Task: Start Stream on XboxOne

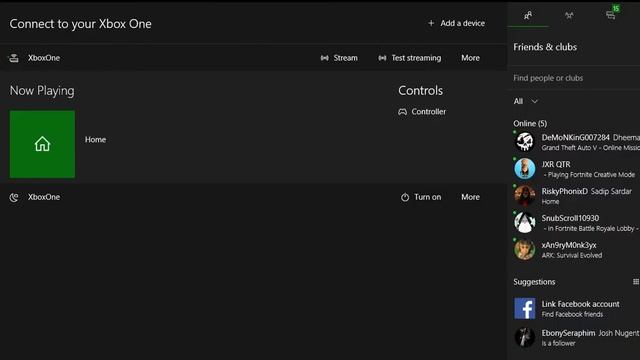Action: pos(339,58)
